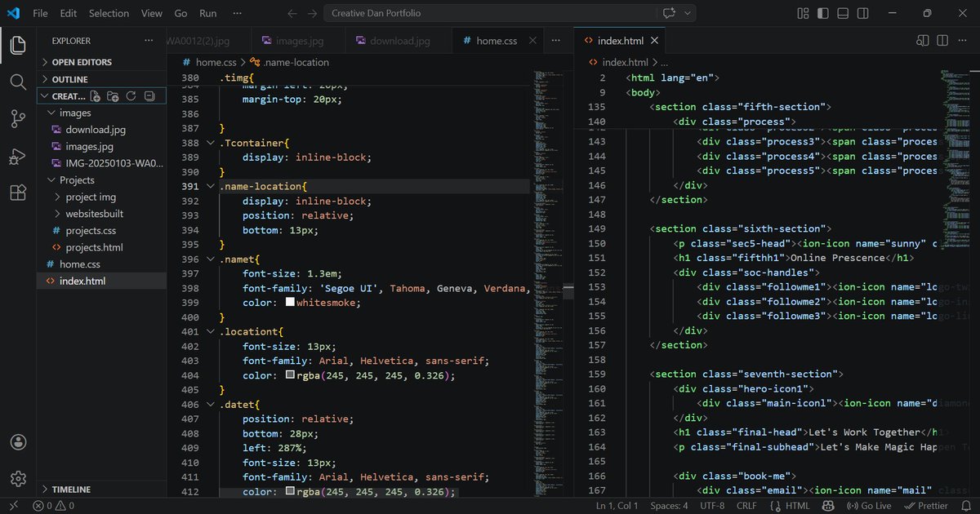Open the Source Control view
Screen dimensions: 980x514
tap(18, 119)
